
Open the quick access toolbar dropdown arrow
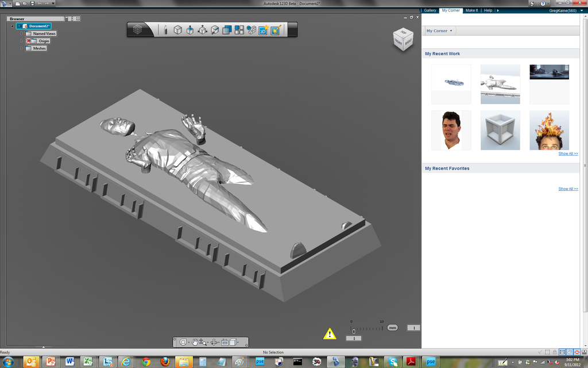53,3
